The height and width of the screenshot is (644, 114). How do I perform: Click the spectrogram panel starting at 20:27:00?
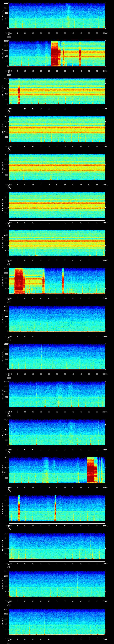57,205
